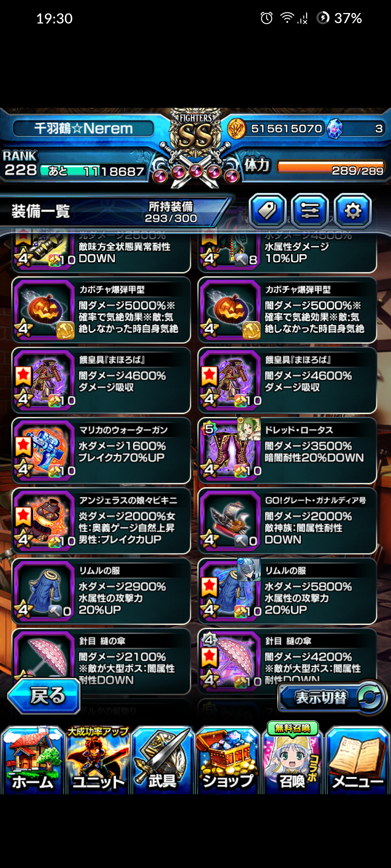Tap the 戻る back button
391x868 pixels.
coord(44,696)
